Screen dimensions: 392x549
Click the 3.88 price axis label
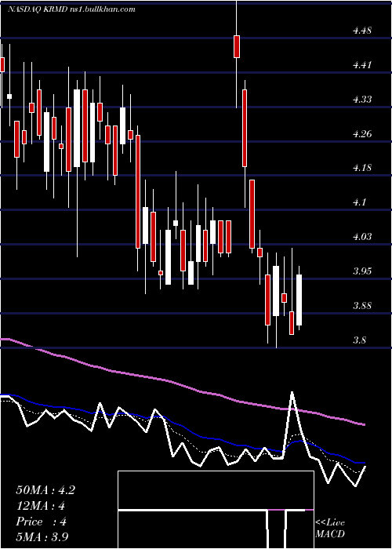[362, 306]
